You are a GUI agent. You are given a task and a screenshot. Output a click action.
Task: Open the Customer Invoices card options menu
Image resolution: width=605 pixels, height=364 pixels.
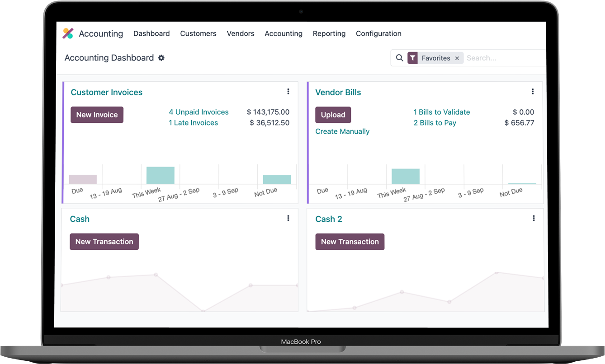[x=288, y=91]
